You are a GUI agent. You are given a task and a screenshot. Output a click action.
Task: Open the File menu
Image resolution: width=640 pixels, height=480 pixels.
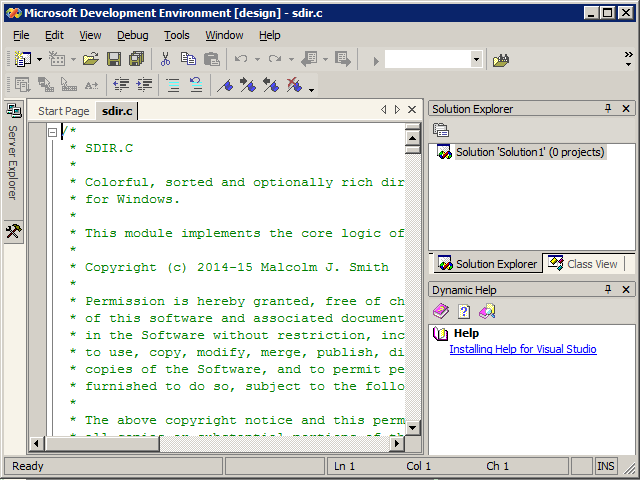(x=21, y=36)
